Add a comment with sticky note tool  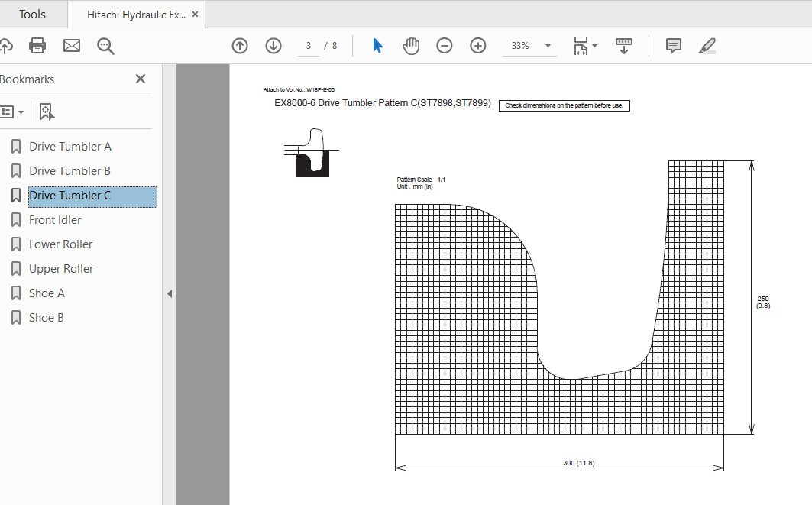673,46
